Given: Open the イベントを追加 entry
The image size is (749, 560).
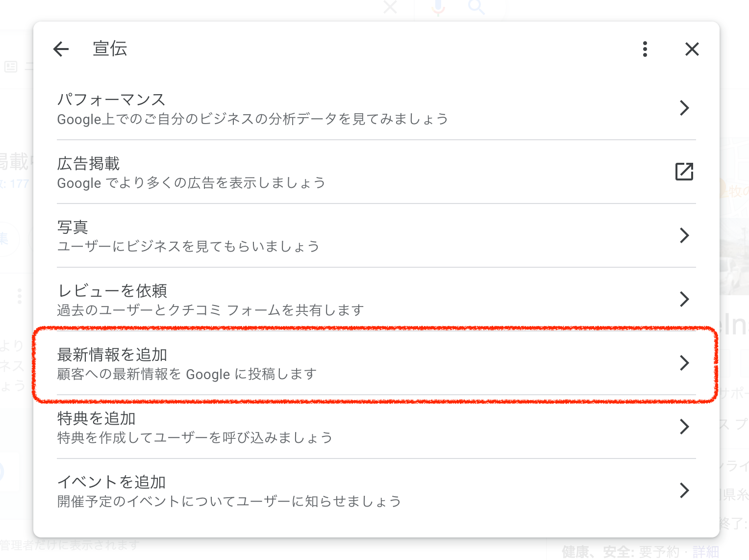Looking at the screenshot, I should [x=111, y=482].
